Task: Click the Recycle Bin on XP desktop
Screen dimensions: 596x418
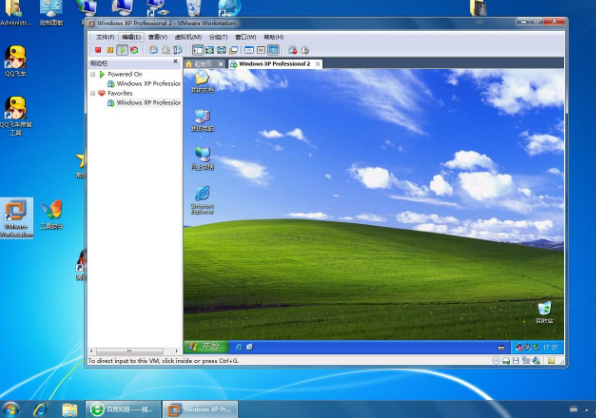Action: 544,312
